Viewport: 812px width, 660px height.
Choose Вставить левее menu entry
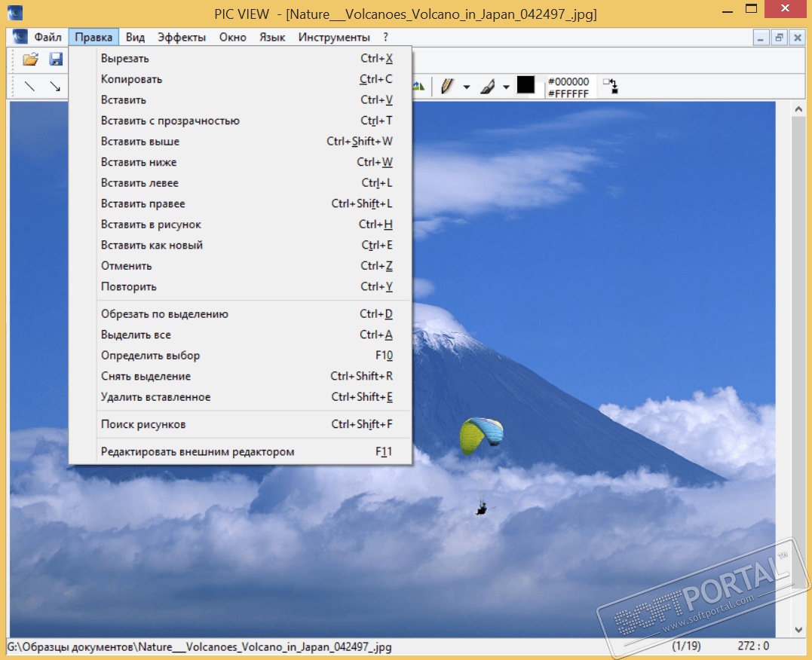241,183
